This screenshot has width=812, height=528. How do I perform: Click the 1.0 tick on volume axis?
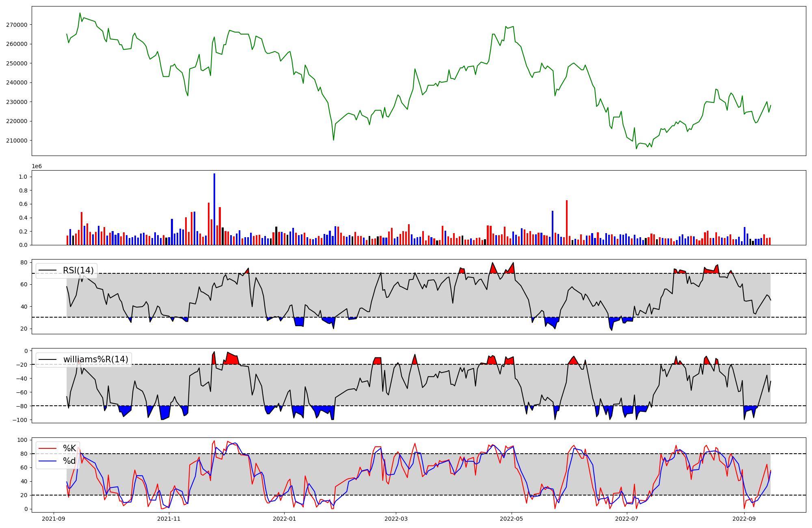tap(23, 177)
